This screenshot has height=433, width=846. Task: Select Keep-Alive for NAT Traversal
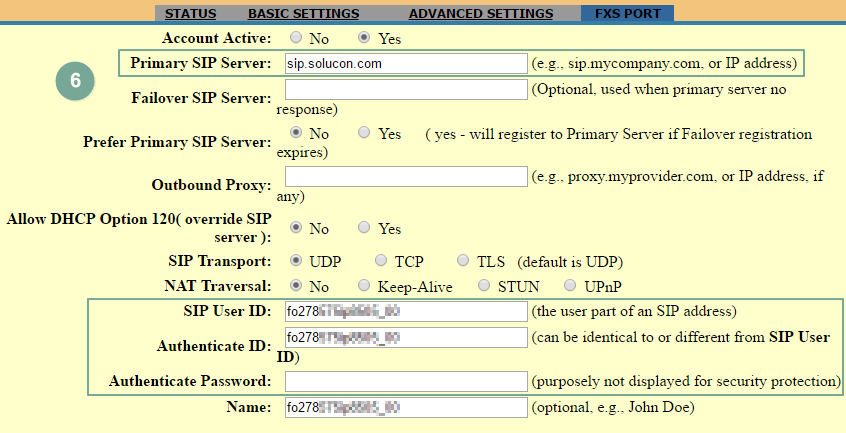364,287
